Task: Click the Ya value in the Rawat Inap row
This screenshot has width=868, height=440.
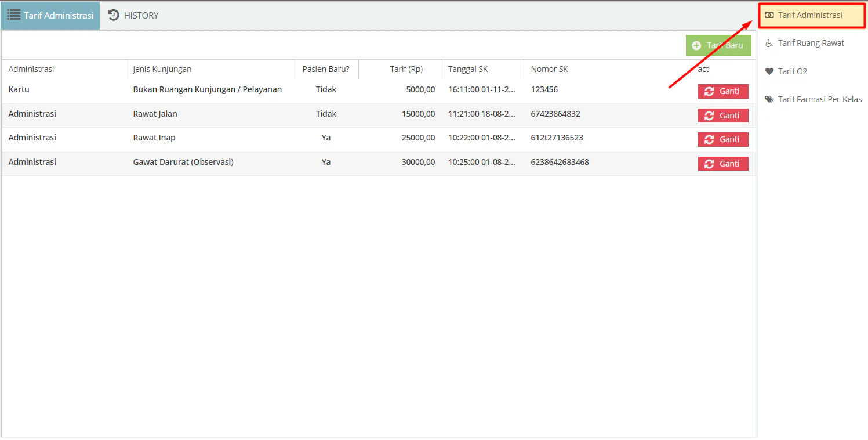Action: [x=326, y=138]
